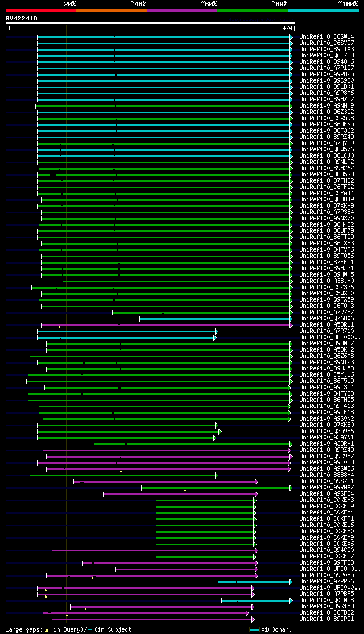Select the label UniRef100_C0KFT1
Image resolution: width=364 pixels, height=634 pixels.
[327, 519]
